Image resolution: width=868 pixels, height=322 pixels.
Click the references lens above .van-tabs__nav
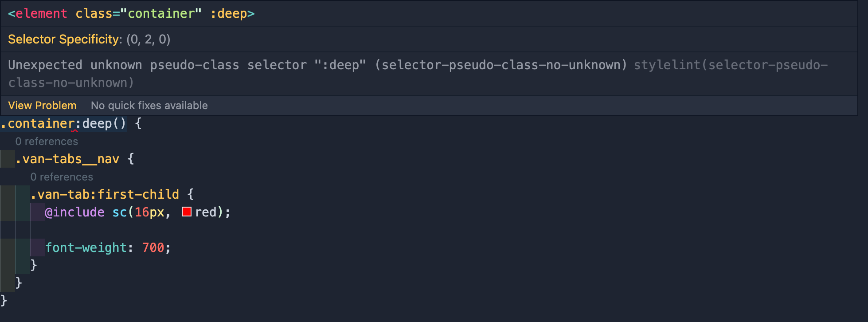point(47,141)
